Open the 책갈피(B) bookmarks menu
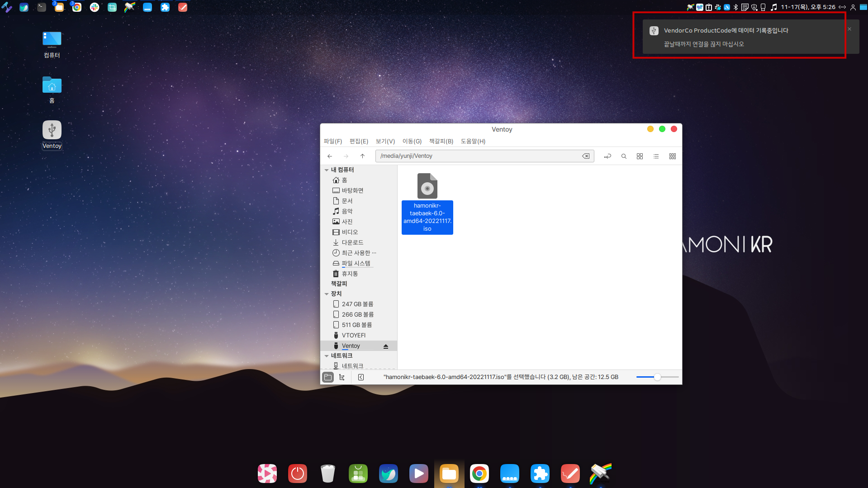Image resolution: width=868 pixels, height=488 pixels. point(441,142)
